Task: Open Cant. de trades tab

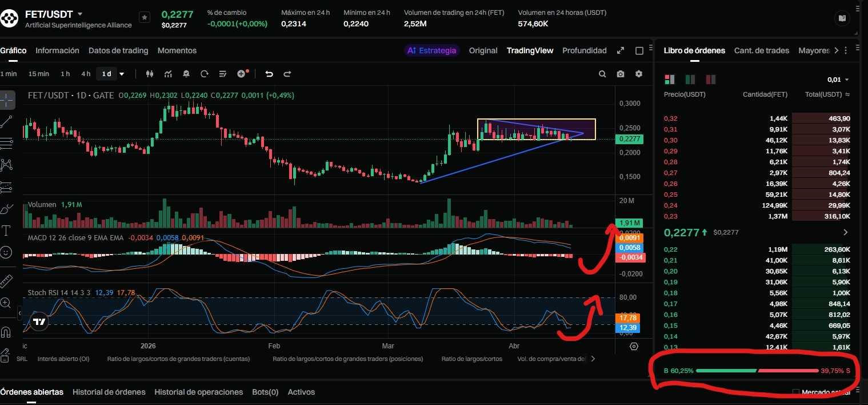Action: pos(762,50)
